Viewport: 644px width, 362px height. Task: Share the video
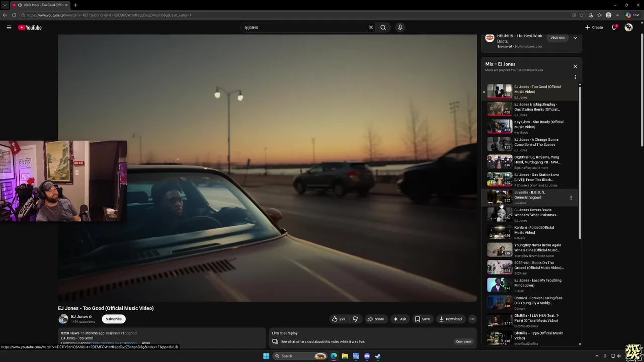click(x=375, y=319)
